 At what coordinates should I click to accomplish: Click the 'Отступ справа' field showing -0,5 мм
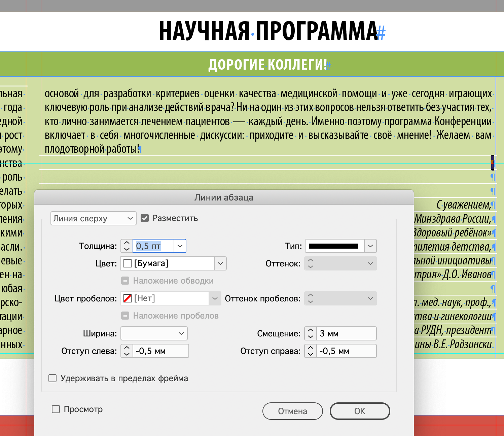[347, 351]
